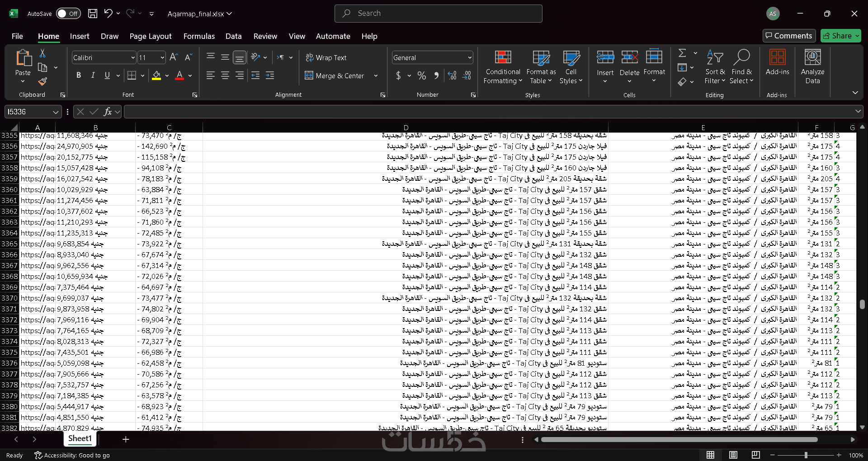Image resolution: width=868 pixels, height=461 pixels.
Task: Open the Find & Select dropdown
Action: tap(741, 67)
